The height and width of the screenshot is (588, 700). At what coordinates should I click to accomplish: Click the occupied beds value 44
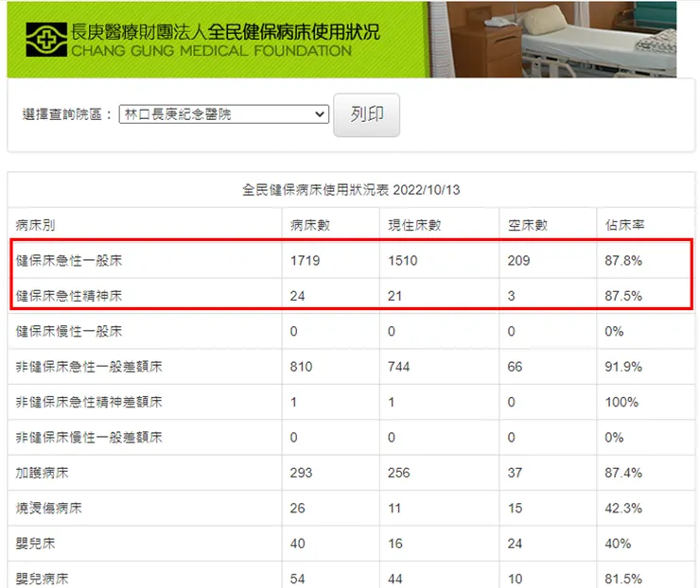[x=395, y=579]
